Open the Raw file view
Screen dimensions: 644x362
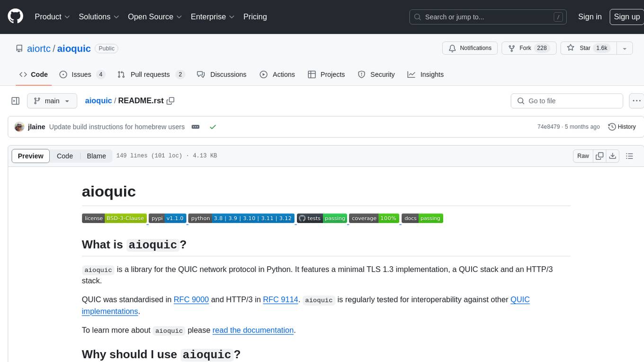(583, 156)
